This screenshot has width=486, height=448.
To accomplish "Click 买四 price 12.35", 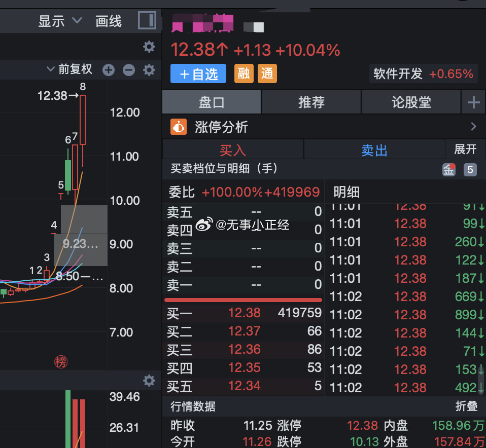I will 244,367.
